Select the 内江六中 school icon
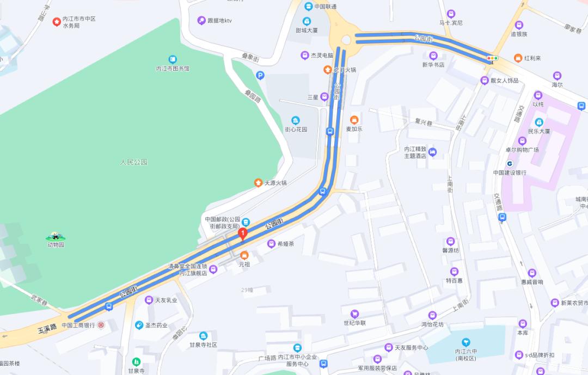The image size is (588, 375). 465,342
